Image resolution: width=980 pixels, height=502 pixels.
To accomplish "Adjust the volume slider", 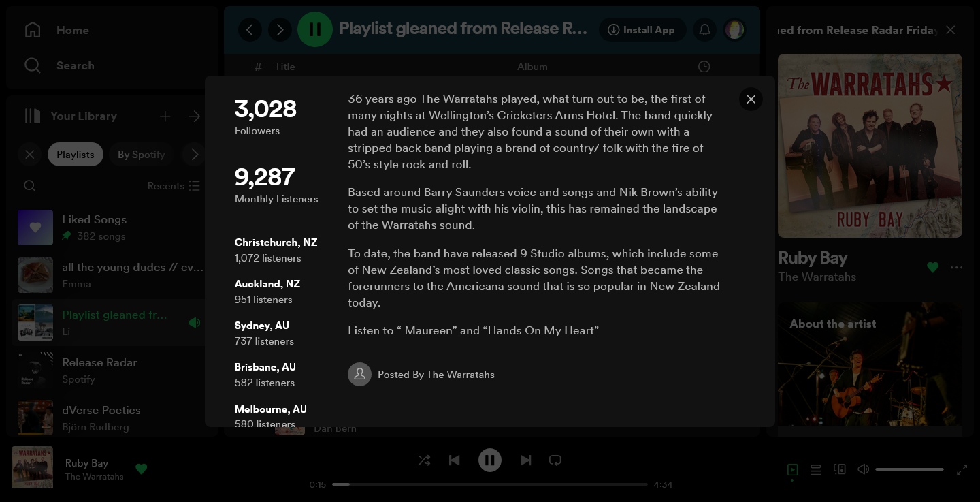I will point(909,469).
